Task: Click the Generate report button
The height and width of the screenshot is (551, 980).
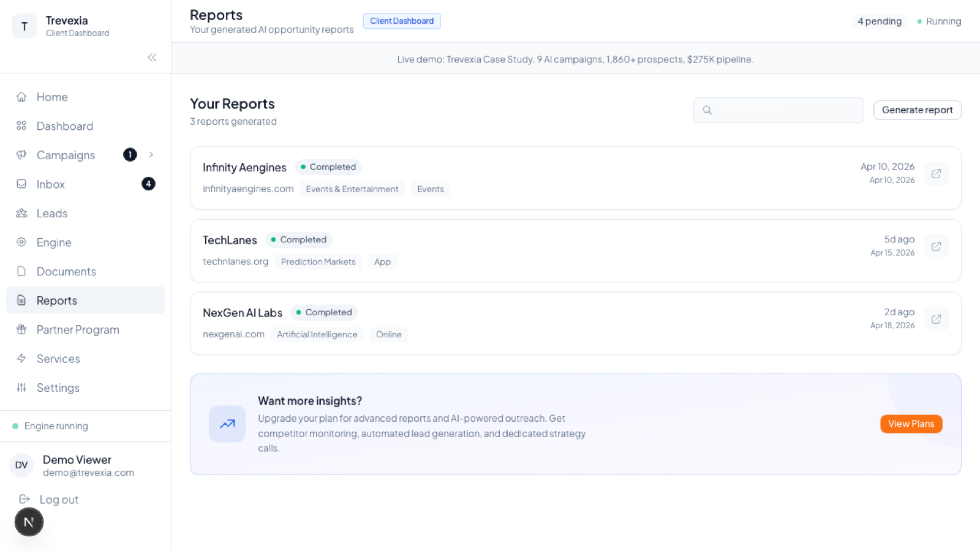Action: (917, 110)
